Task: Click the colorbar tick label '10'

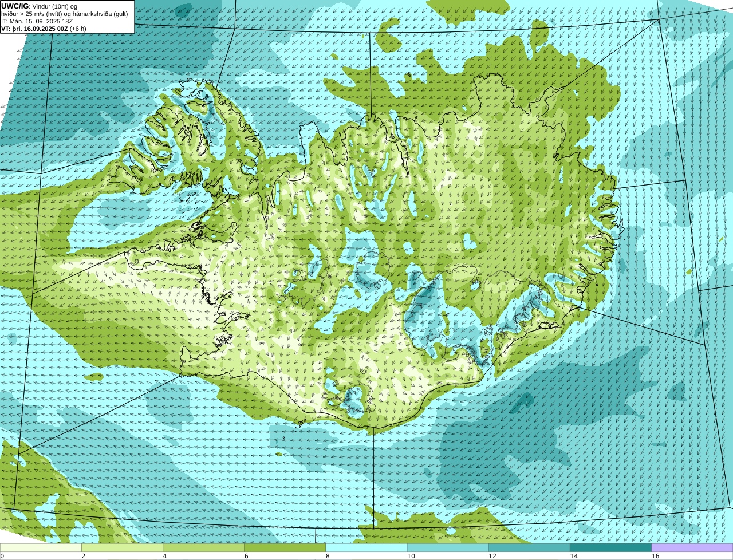Action: (411, 556)
